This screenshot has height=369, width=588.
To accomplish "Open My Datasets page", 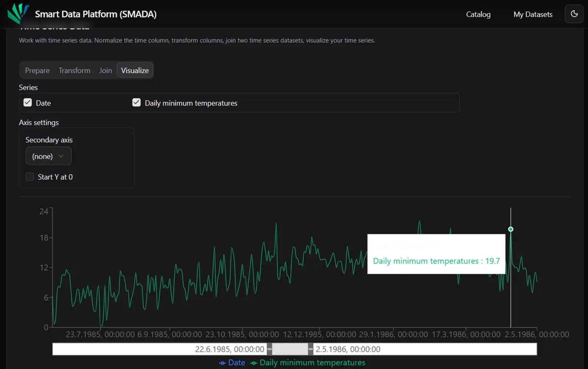I will pos(533,14).
